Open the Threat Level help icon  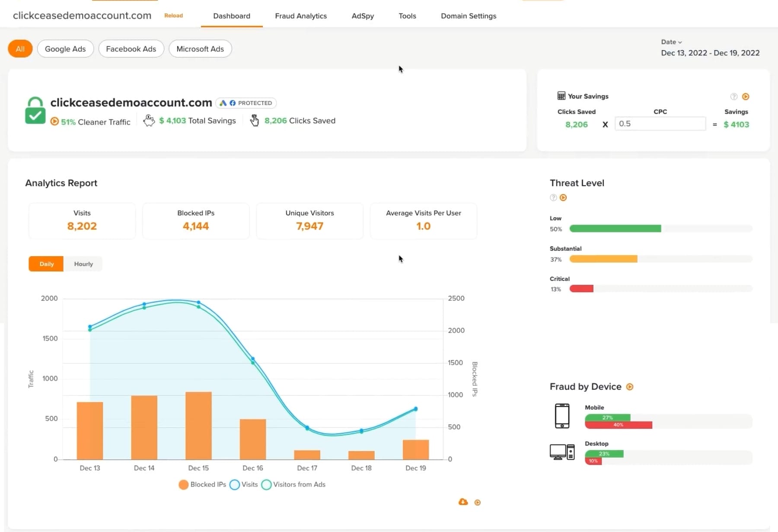[x=553, y=198]
